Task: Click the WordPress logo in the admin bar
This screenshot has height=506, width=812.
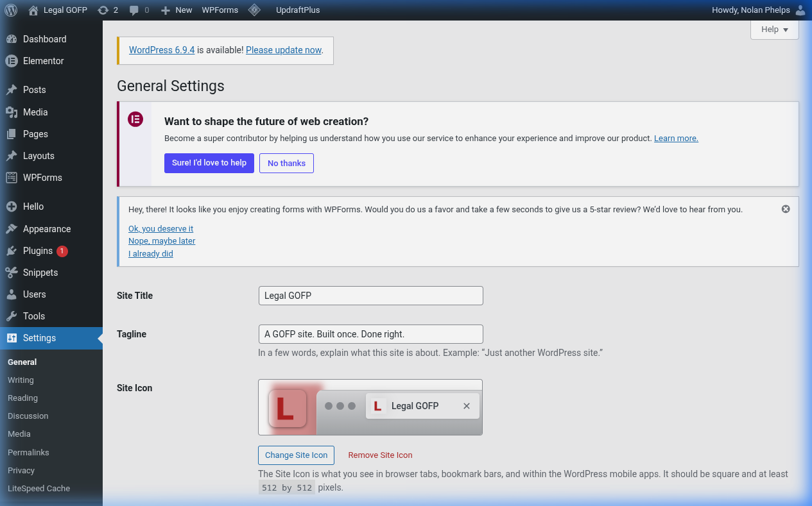Action: [x=10, y=10]
